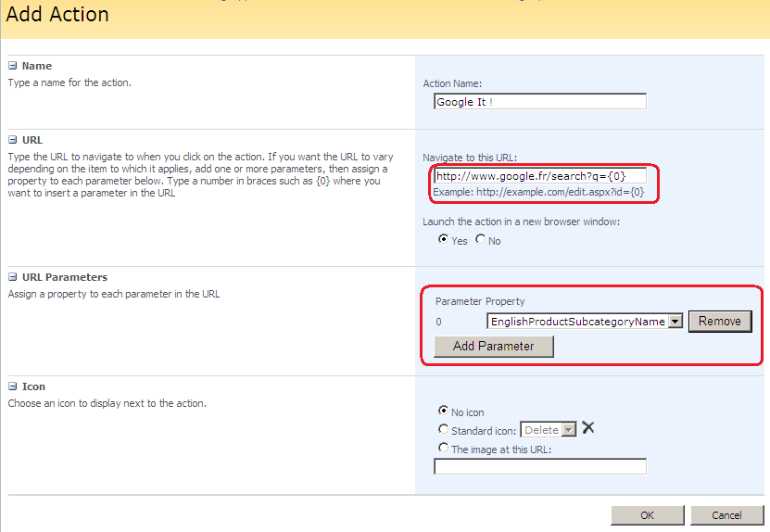Image resolution: width=770 pixels, height=532 pixels.
Task: Select the Standard icon radio button
Action: (x=443, y=429)
